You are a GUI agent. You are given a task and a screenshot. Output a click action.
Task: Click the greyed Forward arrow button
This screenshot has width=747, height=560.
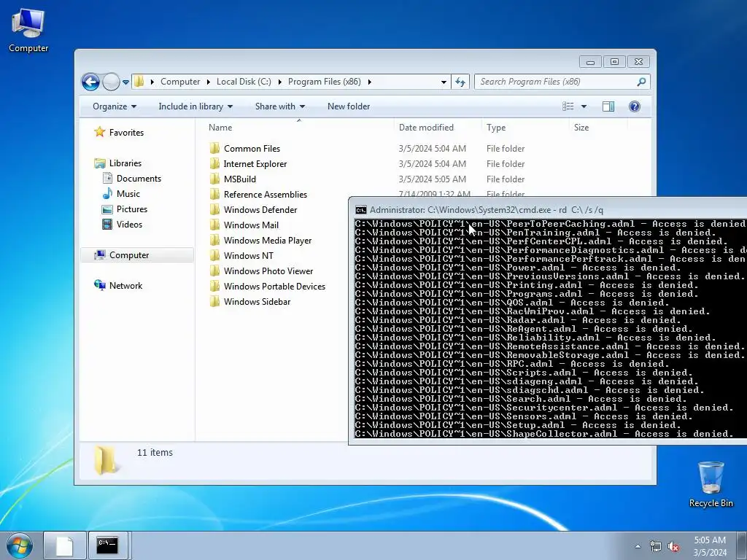click(111, 82)
